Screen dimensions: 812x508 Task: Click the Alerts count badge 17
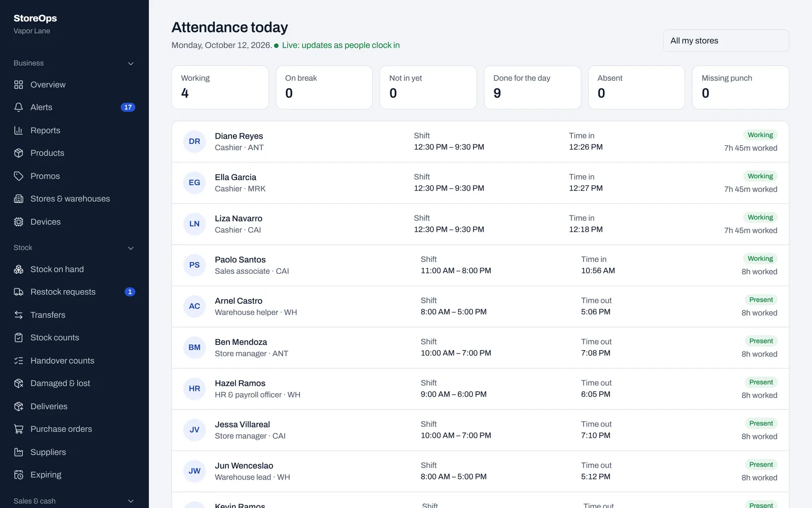pyautogui.click(x=128, y=107)
